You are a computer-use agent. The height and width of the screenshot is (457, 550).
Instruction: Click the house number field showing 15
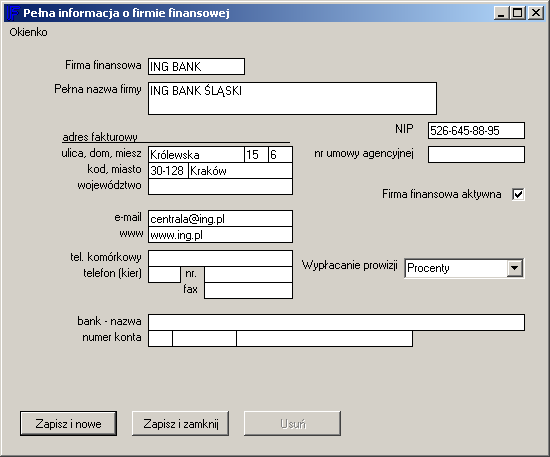(x=256, y=155)
